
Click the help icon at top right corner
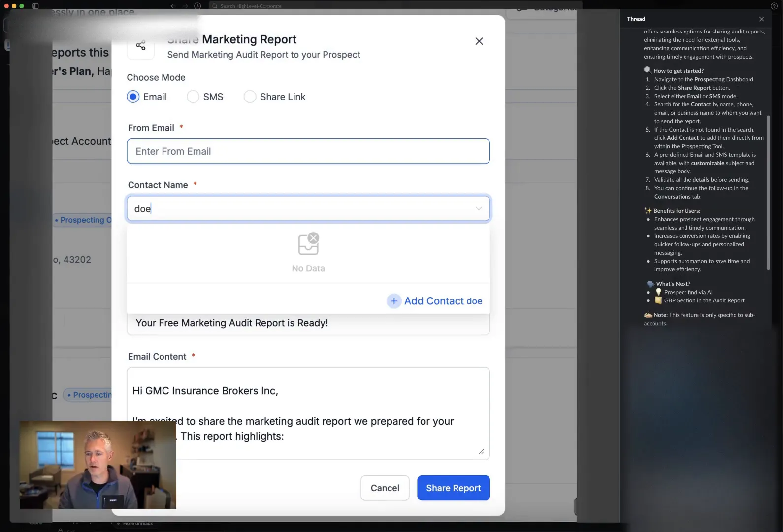(x=774, y=6)
